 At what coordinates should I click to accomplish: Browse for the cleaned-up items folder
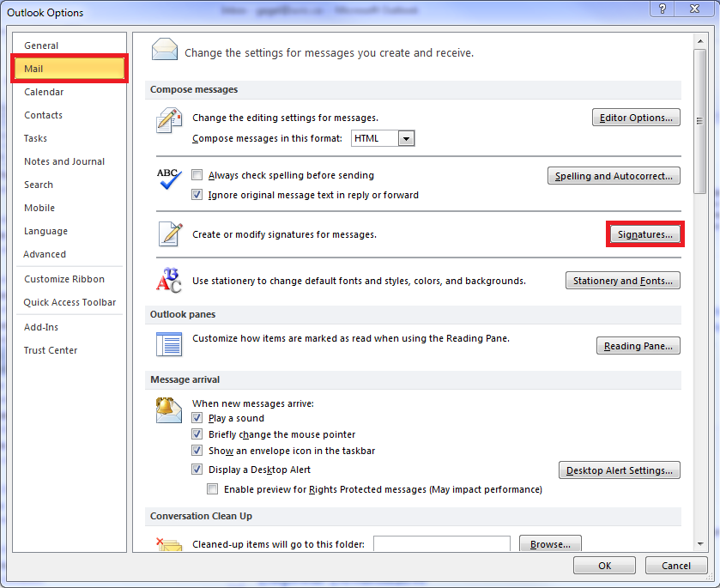tap(550, 543)
